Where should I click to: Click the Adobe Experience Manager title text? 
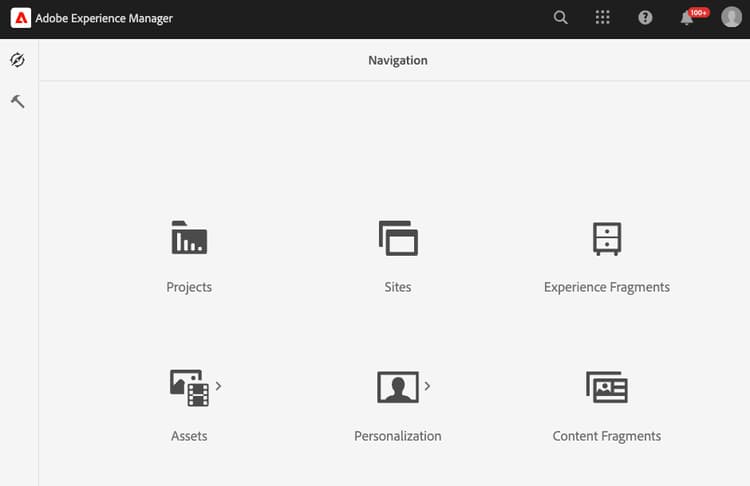[104, 19]
